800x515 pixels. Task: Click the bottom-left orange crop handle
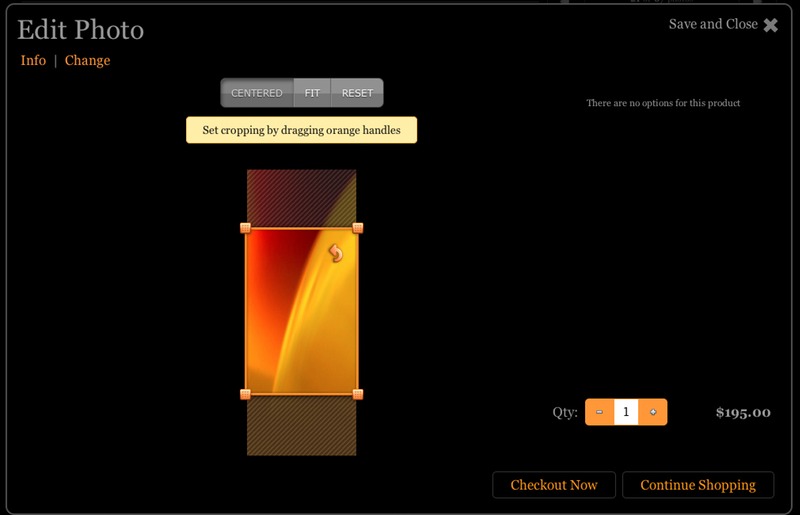coord(245,394)
